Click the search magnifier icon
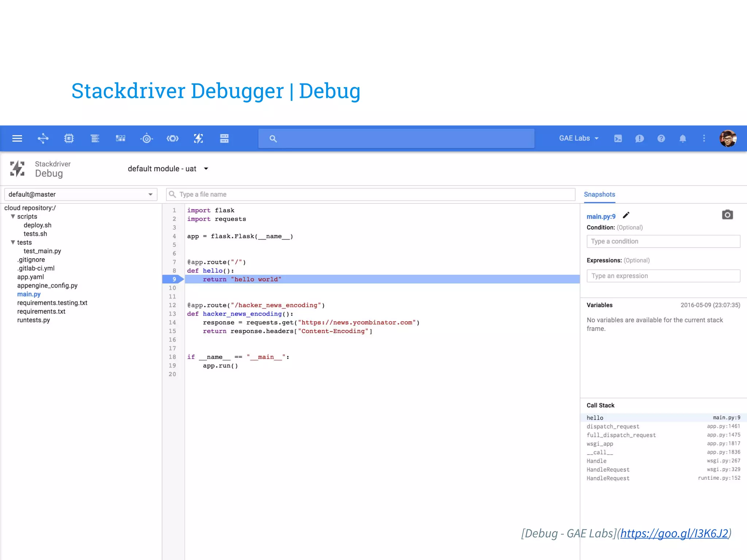 pos(273,139)
